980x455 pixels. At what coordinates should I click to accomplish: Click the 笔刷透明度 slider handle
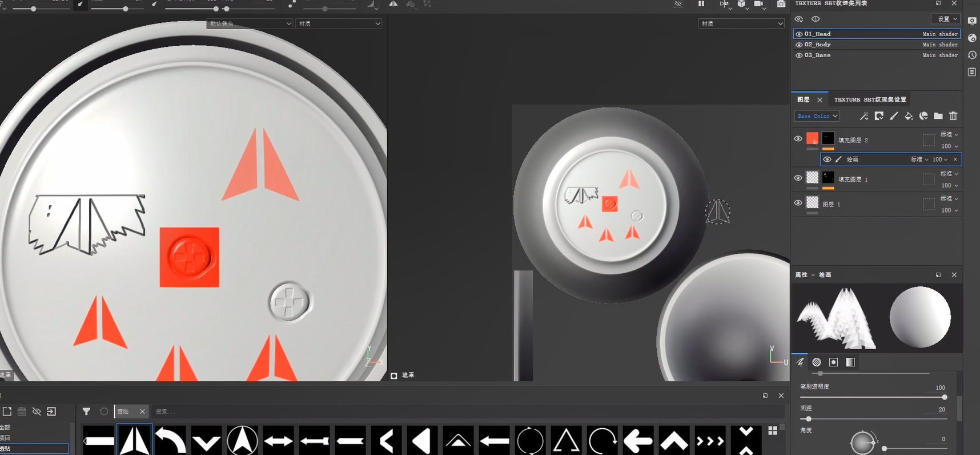tap(944, 397)
